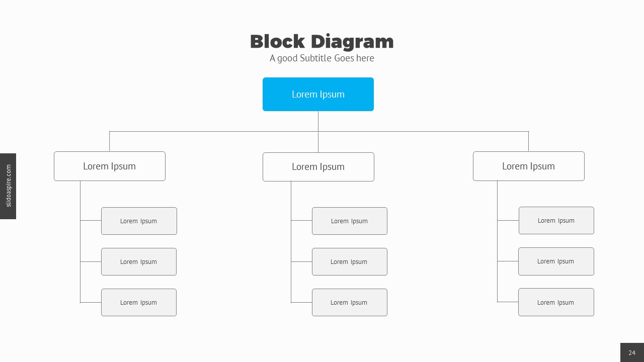Click the vertical connector line under left branch
This screenshot has width=644, height=362.
click(80, 241)
